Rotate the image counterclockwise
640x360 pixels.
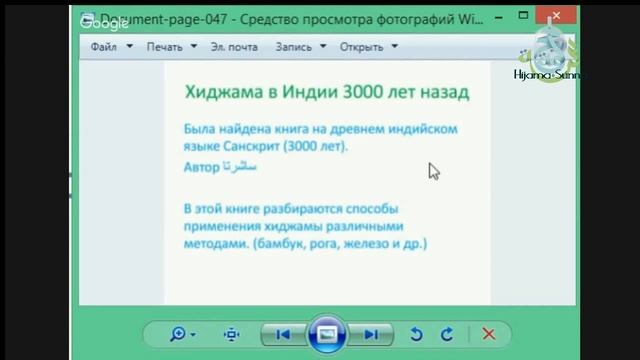(x=416, y=334)
